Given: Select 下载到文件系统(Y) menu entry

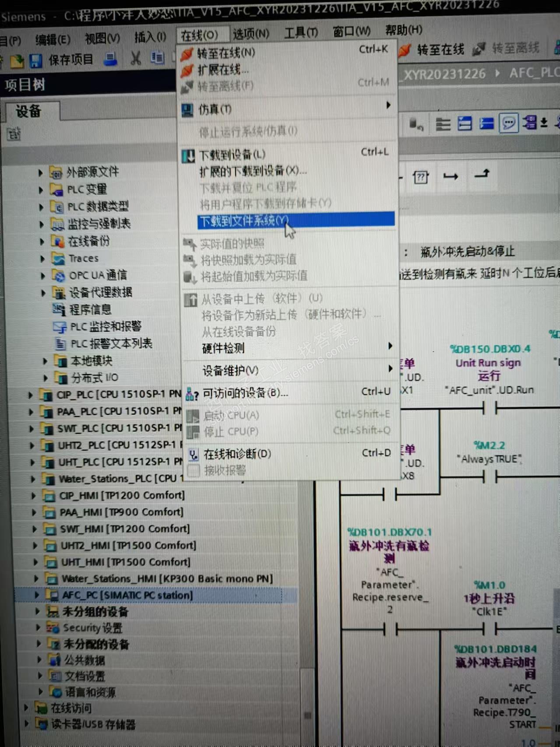Looking at the screenshot, I should [296, 220].
